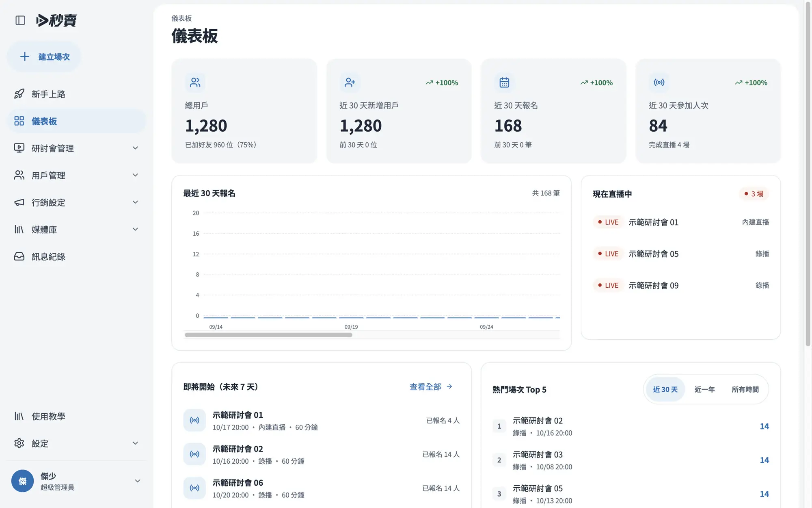The width and height of the screenshot is (812, 508).
Task: Click the 用戶管理 people icon
Action: click(19, 175)
